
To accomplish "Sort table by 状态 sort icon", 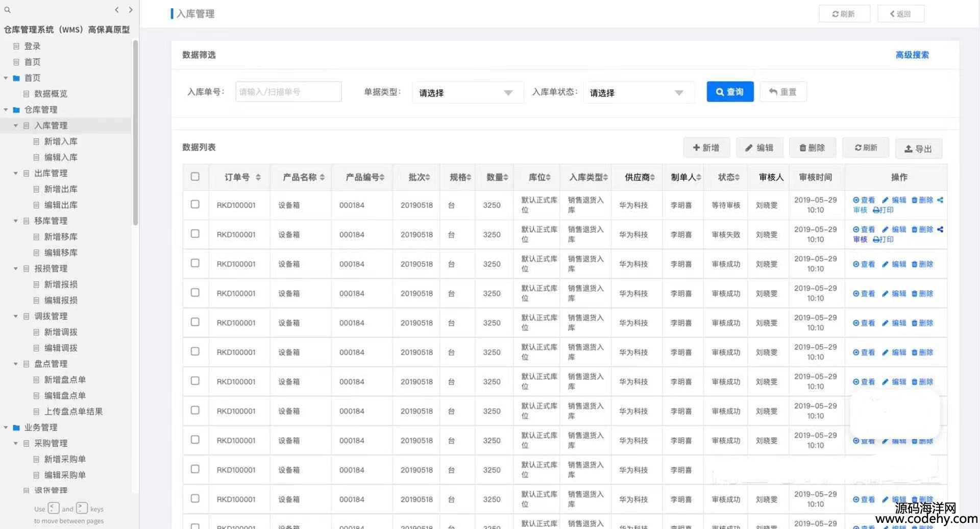I will [737, 177].
